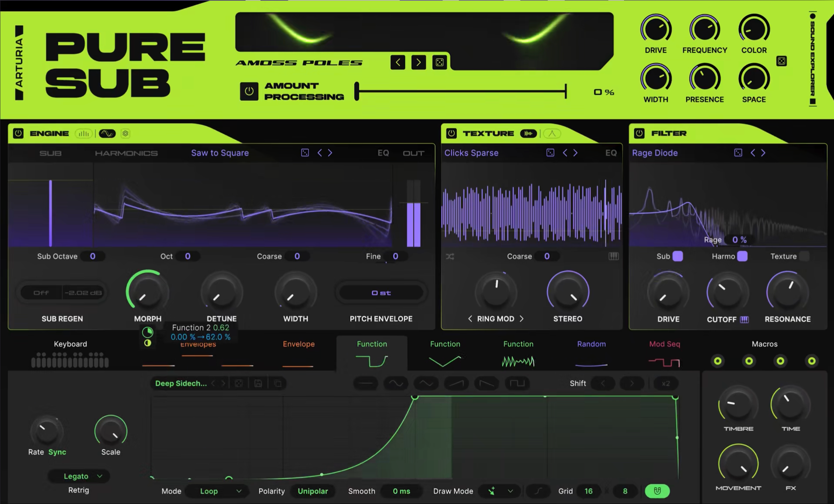Toggle the Harmo filter routing switch
This screenshot has height=504, width=834.
742,256
